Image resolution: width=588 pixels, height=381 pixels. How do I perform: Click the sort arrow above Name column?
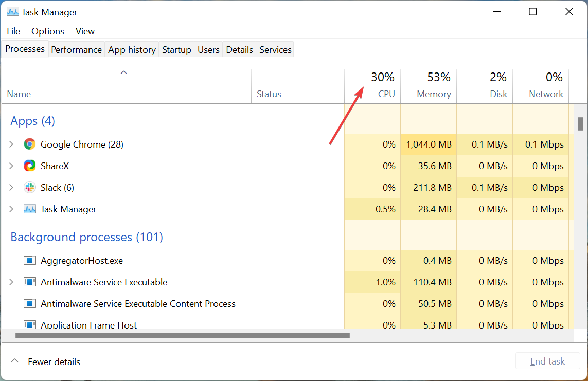coord(124,72)
